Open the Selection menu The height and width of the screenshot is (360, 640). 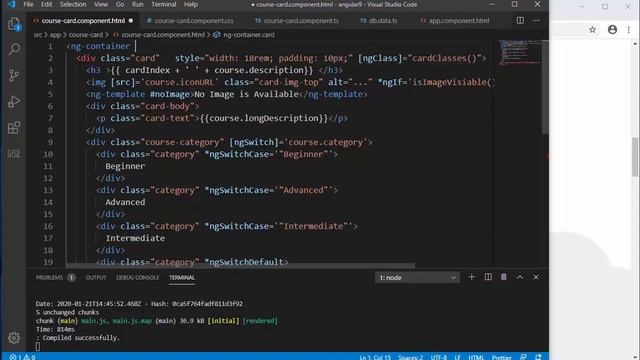(73, 4)
